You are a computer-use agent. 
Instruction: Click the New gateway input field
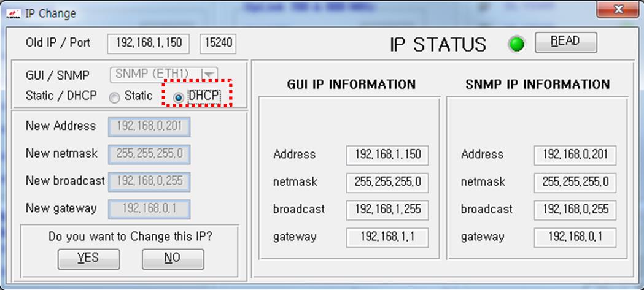click(149, 209)
